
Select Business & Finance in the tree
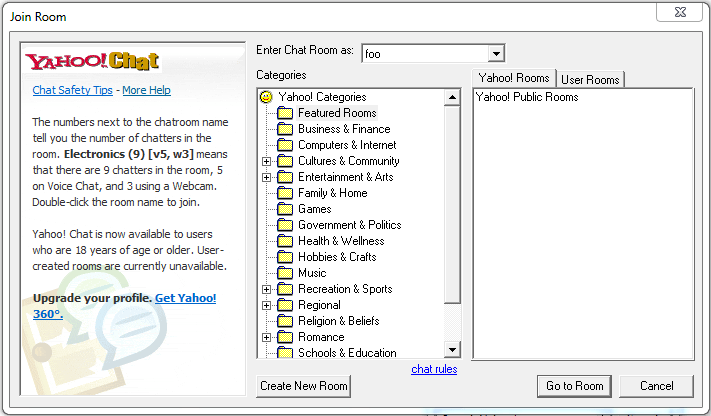coord(344,129)
